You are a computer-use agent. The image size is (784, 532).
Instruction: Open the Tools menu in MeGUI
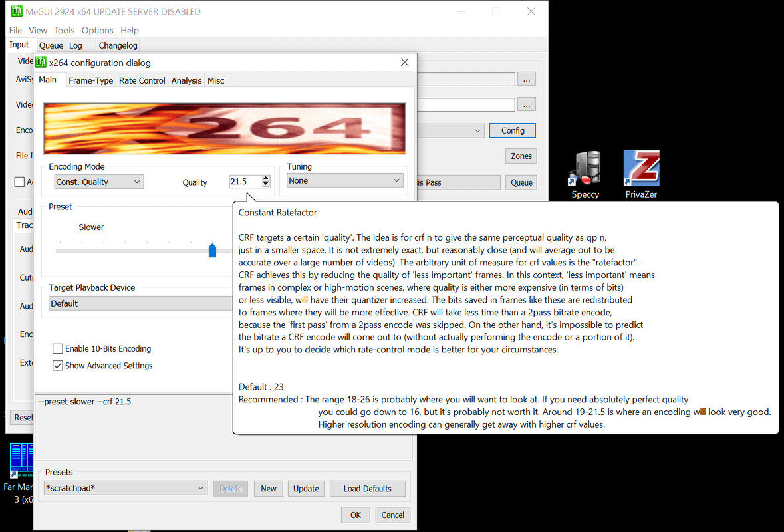click(65, 30)
